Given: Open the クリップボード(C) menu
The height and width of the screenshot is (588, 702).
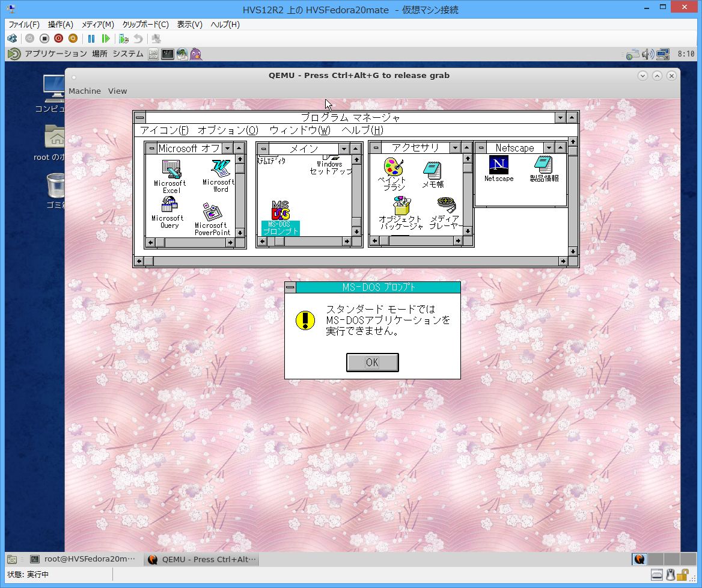Looking at the screenshot, I should pyautogui.click(x=145, y=25).
